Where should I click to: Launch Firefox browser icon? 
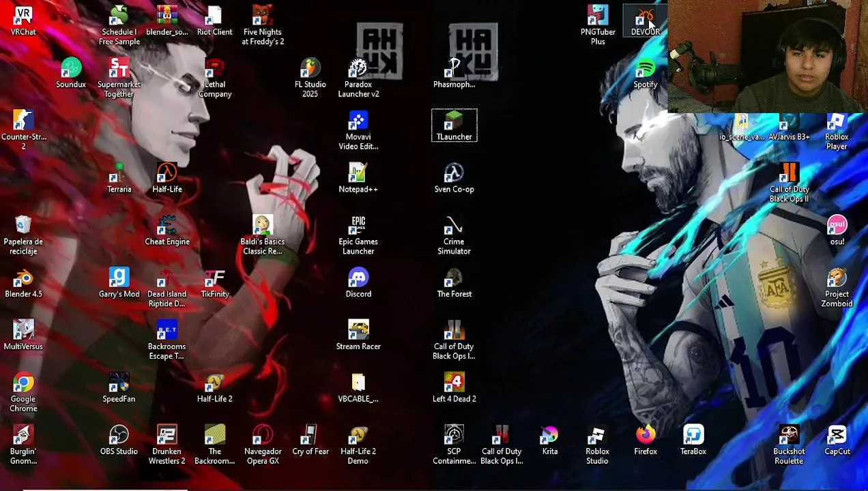646,441
